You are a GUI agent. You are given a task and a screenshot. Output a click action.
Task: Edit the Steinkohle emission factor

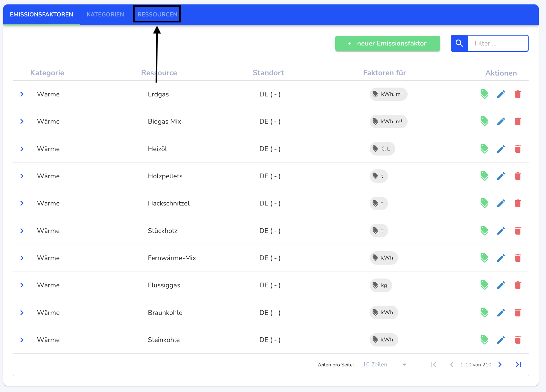coord(501,340)
